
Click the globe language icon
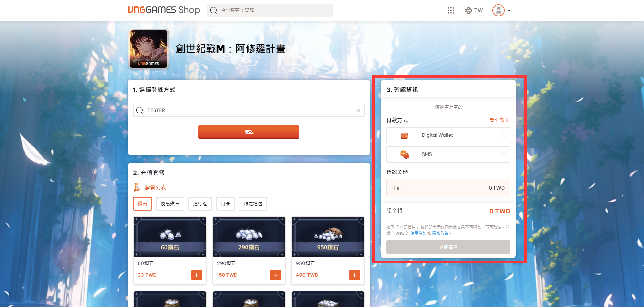tap(468, 10)
